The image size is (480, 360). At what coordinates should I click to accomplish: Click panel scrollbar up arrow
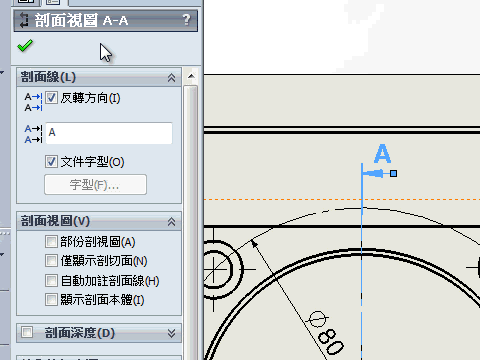click(191, 76)
